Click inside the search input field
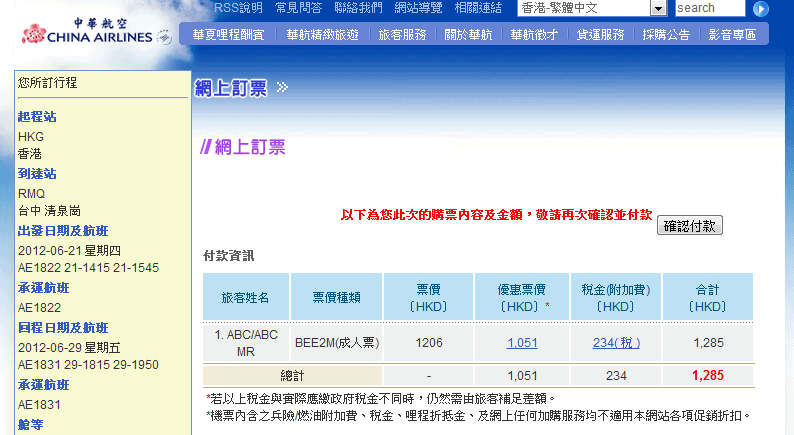This screenshot has width=794, height=435. pyautogui.click(x=709, y=8)
